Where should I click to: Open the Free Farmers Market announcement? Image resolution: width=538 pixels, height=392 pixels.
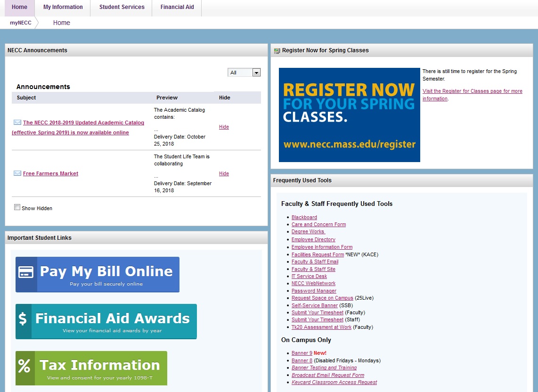(x=50, y=173)
